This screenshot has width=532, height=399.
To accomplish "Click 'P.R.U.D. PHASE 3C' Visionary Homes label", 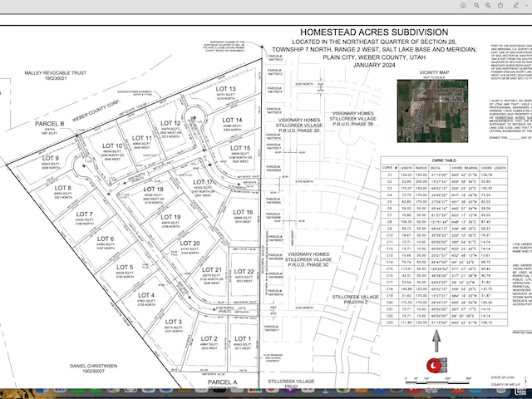I will [308, 264].
